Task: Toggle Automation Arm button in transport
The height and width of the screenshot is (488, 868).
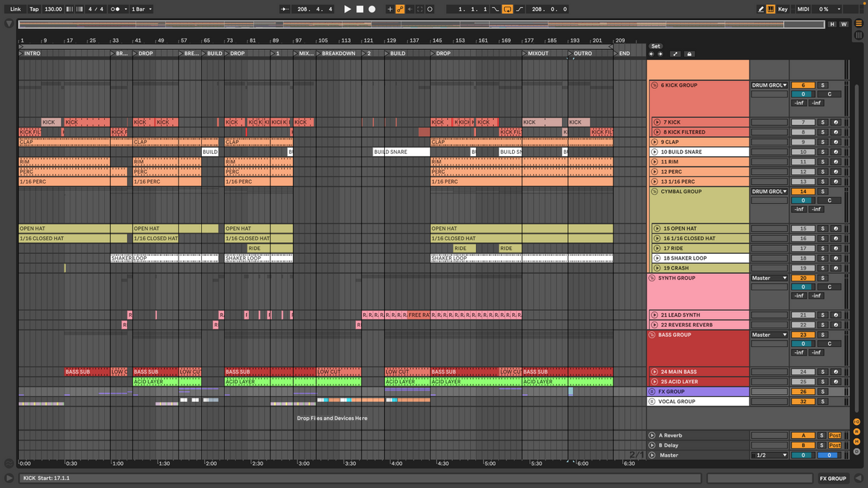Action: point(399,9)
